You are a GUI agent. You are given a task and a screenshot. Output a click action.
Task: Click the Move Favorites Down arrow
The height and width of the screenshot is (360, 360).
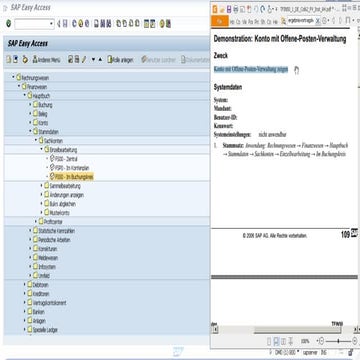pos(94,60)
